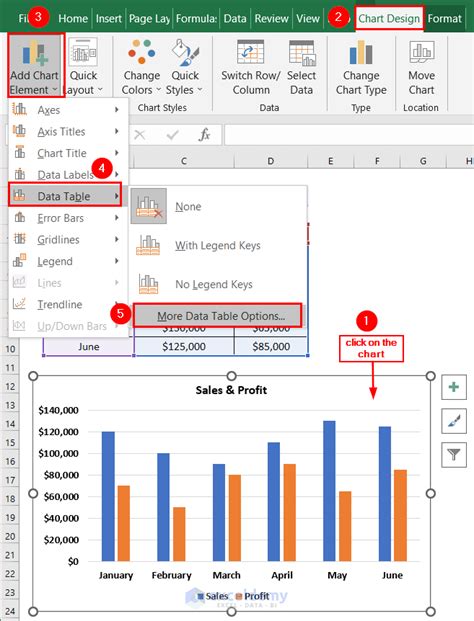Click the formula bar input field
This screenshot has width=474, height=621.
tap(349, 135)
